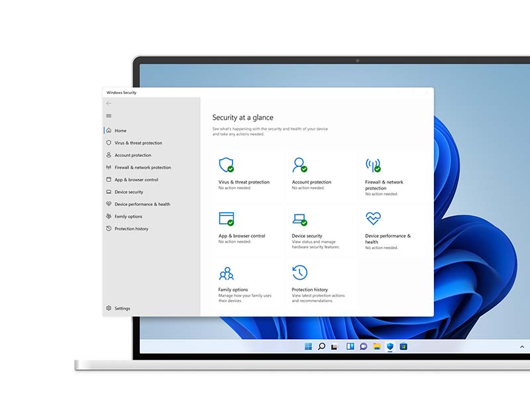Open Search from the taskbar

point(322,346)
